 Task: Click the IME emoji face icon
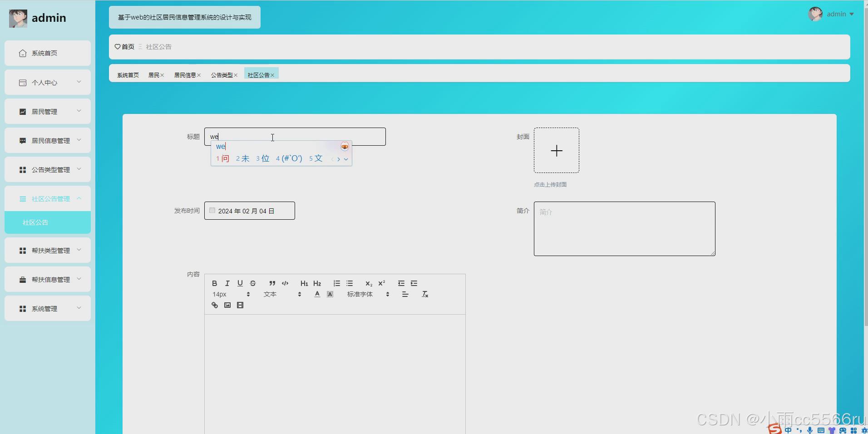click(x=345, y=146)
